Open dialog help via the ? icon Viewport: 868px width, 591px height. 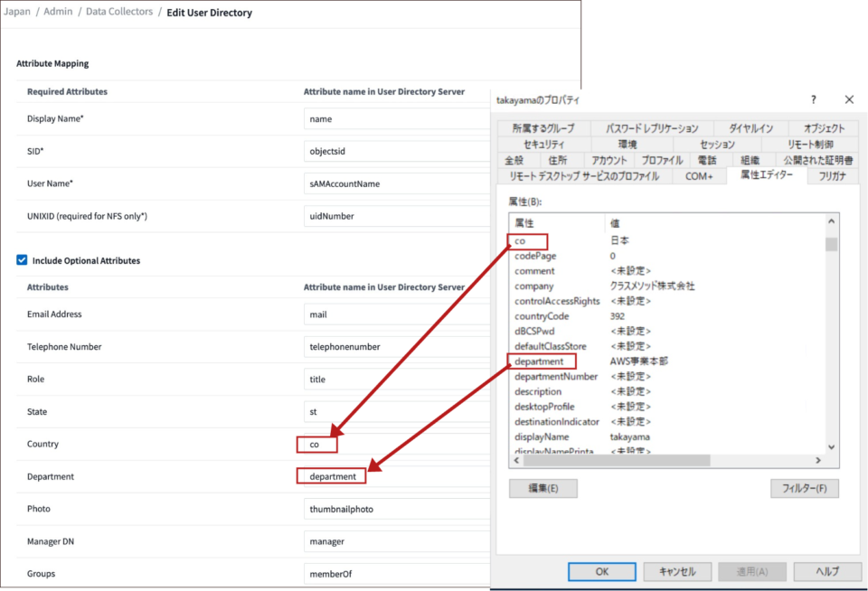tap(813, 99)
